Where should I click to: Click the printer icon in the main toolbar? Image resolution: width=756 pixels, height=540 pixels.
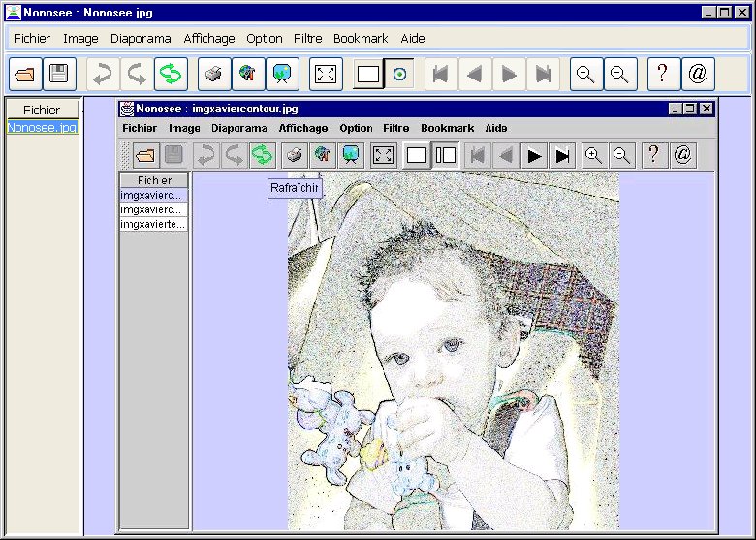point(214,74)
